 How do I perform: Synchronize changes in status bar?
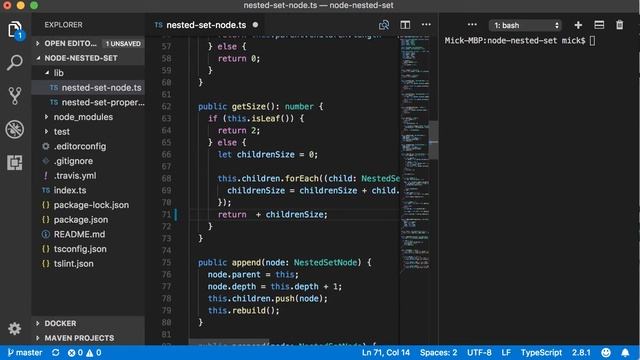click(x=56, y=353)
